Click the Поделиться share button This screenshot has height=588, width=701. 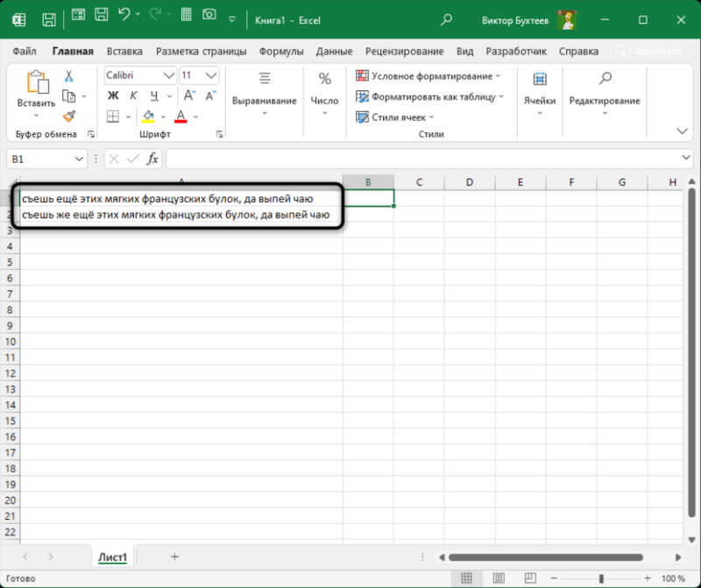(648, 51)
